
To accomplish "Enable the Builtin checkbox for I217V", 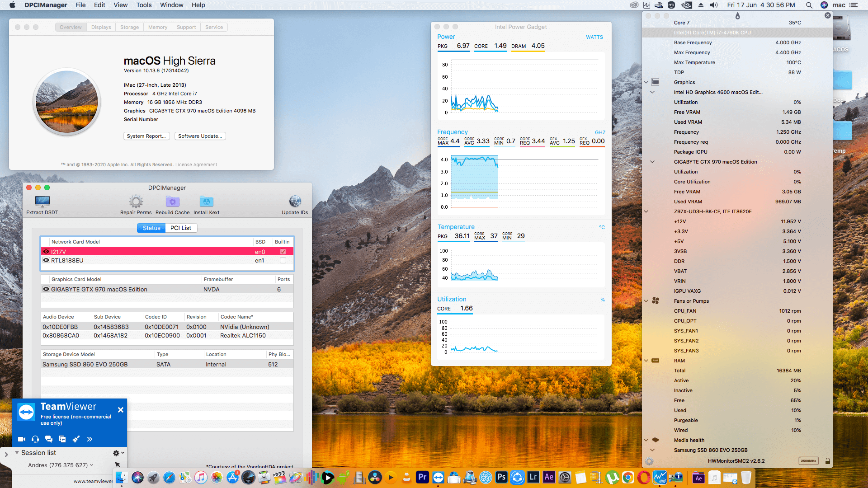I will pos(283,251).
